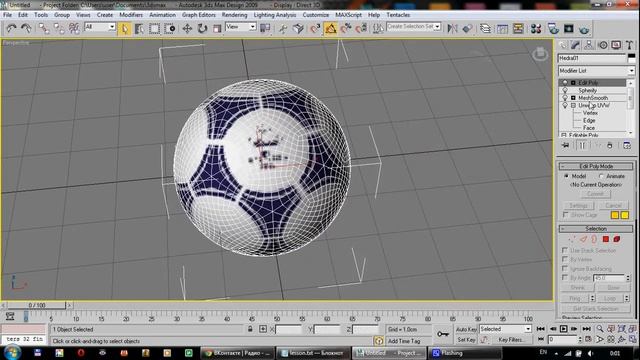The image size is (640, 360).
Task: Open the Customize menu
Action: pyautogui.click(x=316, y=15)
